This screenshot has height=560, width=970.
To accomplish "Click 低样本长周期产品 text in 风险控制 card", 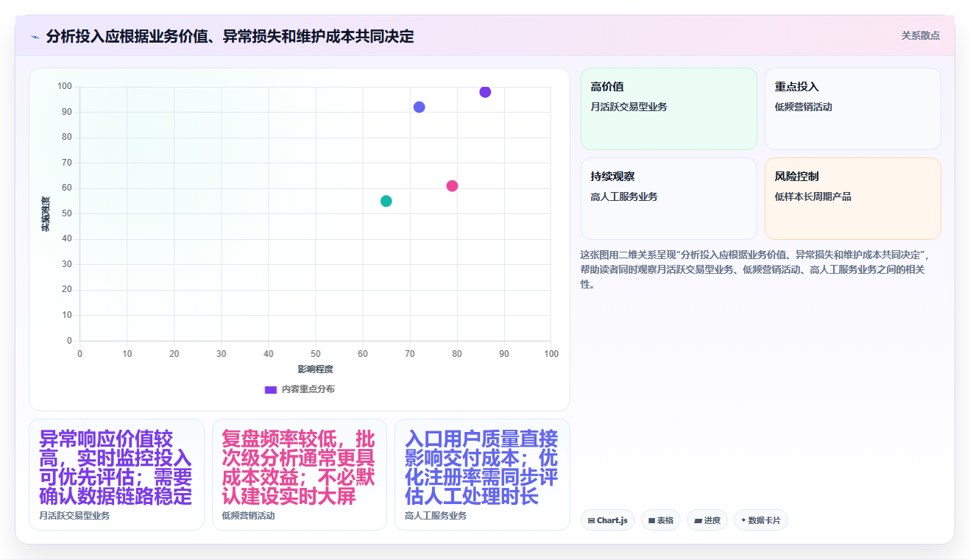I will (x=813, y=196).
